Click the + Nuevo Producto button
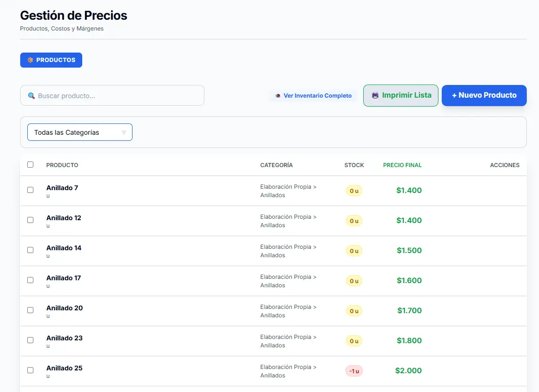Image resolution: width=539 pixels, height=392 pixels. click(484, 95)
